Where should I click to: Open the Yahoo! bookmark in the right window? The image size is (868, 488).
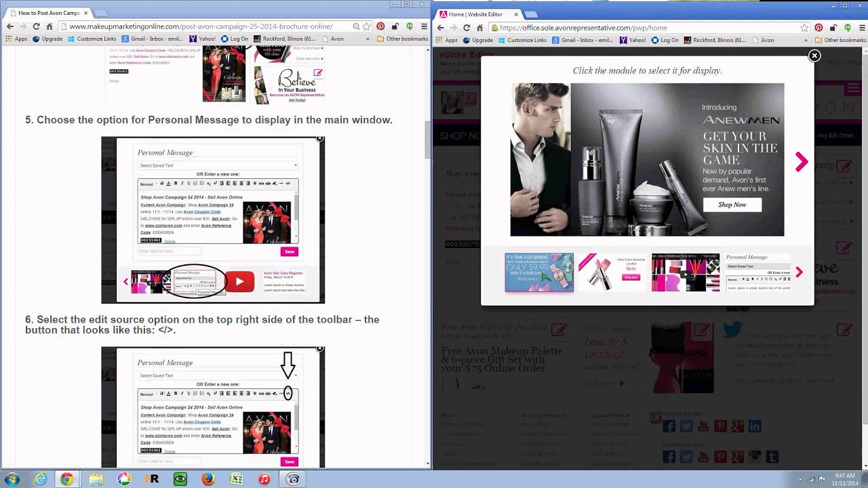(x=633, y=40)
